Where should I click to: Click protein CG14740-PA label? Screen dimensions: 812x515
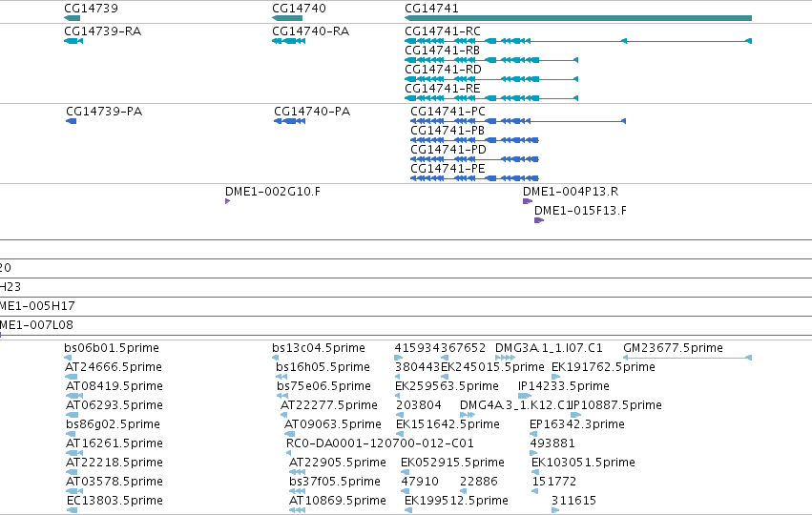click(312, 112)
